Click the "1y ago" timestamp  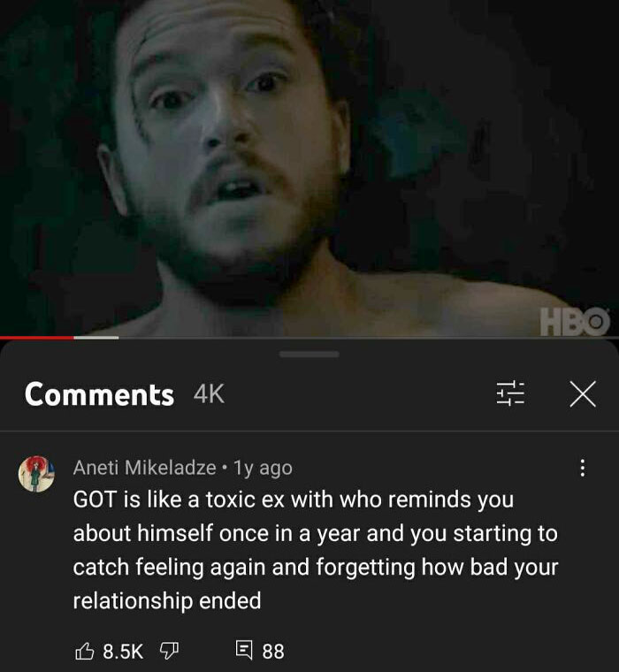coord(263,468)
